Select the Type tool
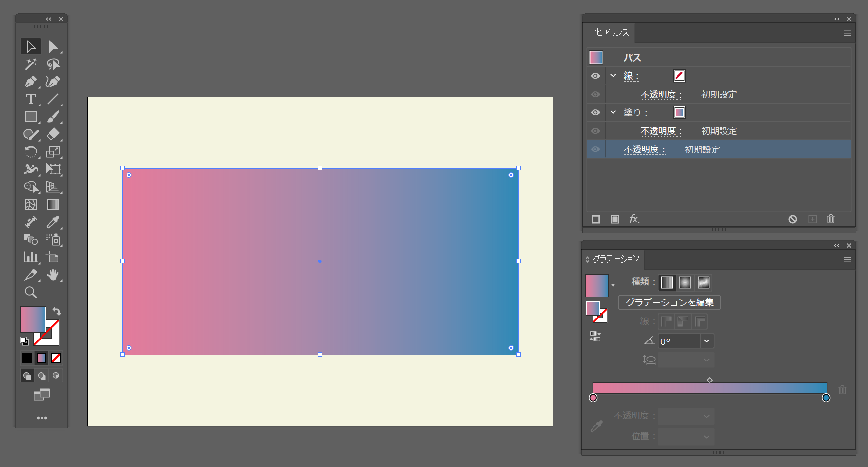Image resolution: width=868 pixels, height=467 pixels. (31, 99)
